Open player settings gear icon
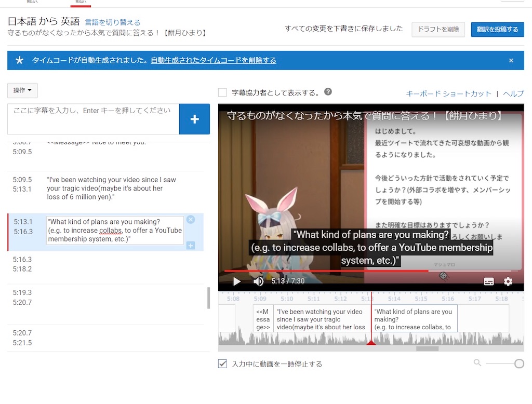The width and height of the screenshot is (532, 404). [x=508, y=281]
